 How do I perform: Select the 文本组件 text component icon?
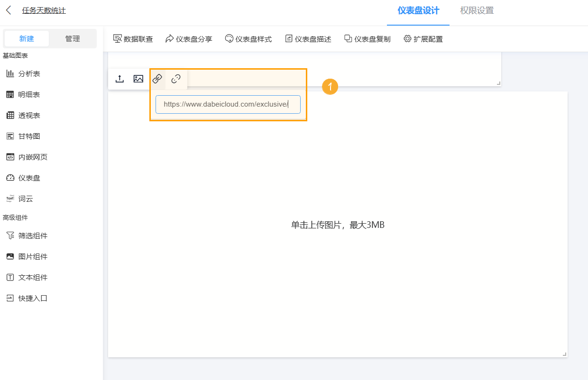(x=11, y=277)
